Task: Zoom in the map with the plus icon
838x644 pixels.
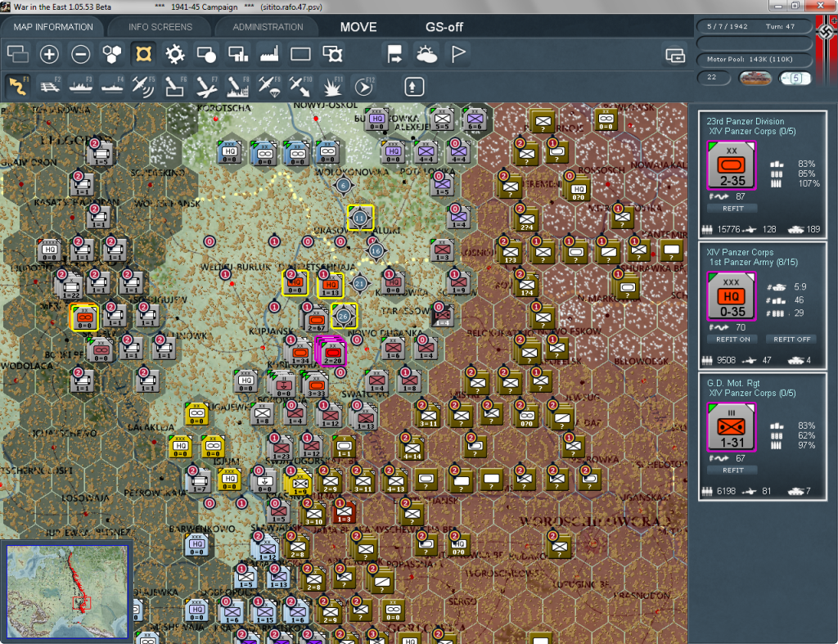Action: pyautogui.click(x=49, y=54)
